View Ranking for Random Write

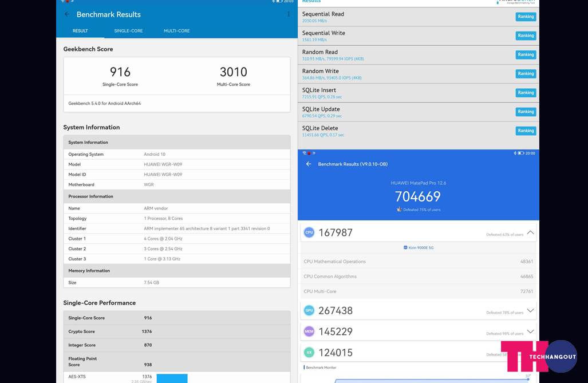pos(526,73)
